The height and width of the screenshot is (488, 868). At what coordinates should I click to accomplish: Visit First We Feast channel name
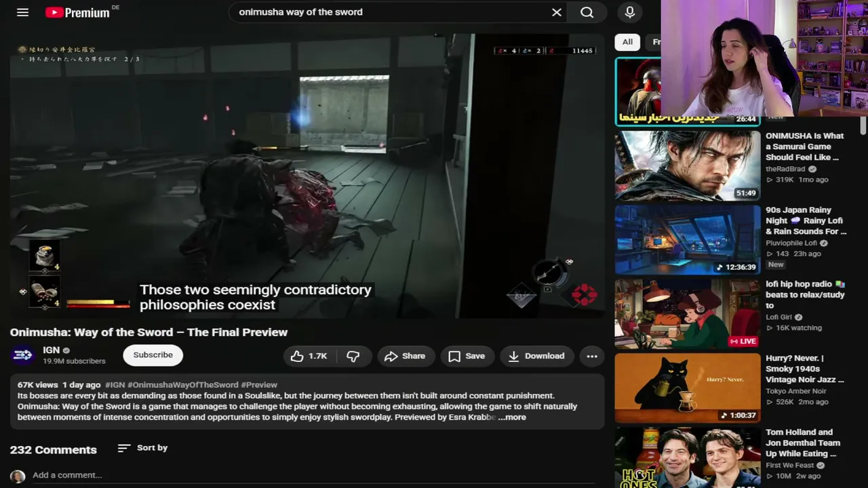click(790, 466)
